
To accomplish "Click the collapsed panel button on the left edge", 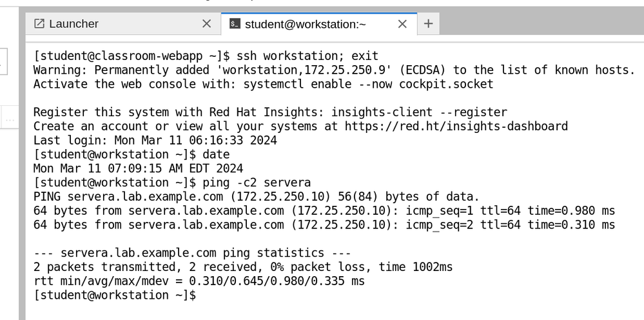I will (x=3, y=61).
